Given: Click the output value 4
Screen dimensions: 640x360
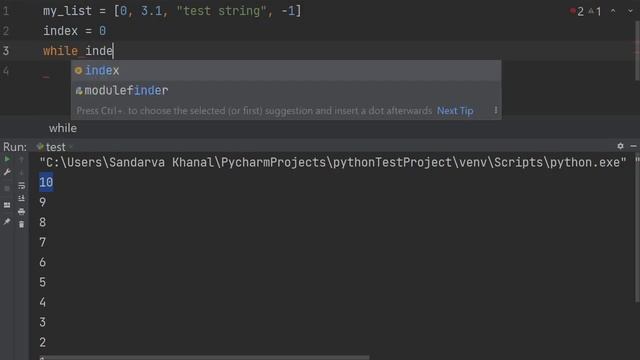Looking at the screenshot, I should (x=42, y=302).
